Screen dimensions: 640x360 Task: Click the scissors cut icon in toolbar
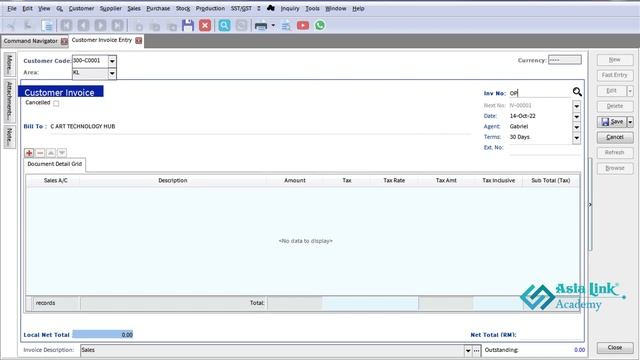(11, 26)
